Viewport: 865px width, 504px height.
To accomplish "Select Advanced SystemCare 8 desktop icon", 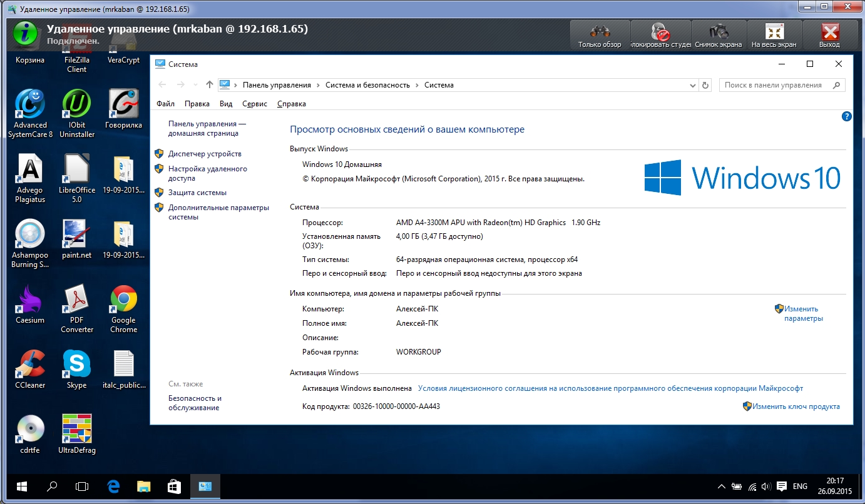I will click(x=30, y=113).
